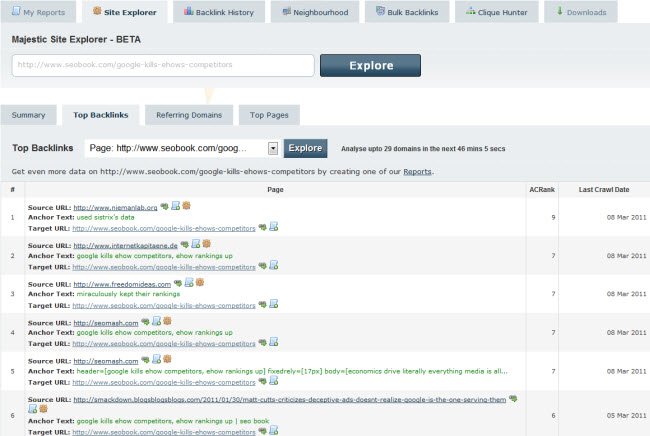Open the Clique Hunter tab
The height and width of the screenshot is (436, 650).
(497, 12)
